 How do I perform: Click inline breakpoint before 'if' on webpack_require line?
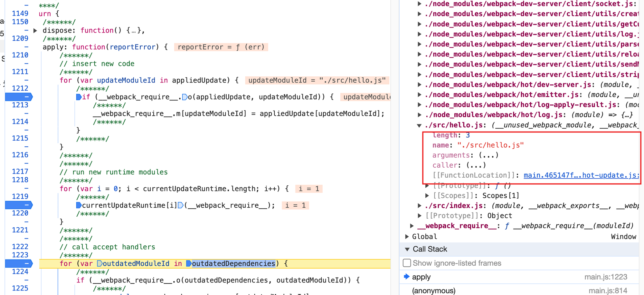point(79,97)
